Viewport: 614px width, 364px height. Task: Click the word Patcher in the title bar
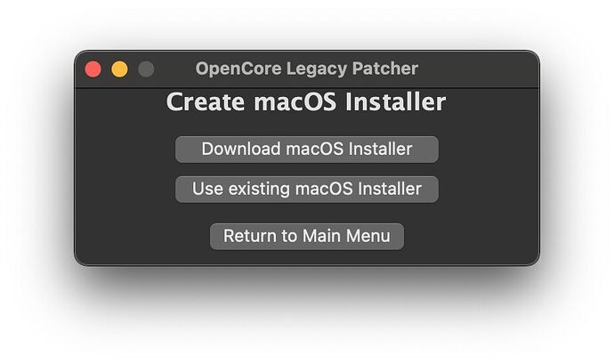pyautogui.click(x=385, y=69)
